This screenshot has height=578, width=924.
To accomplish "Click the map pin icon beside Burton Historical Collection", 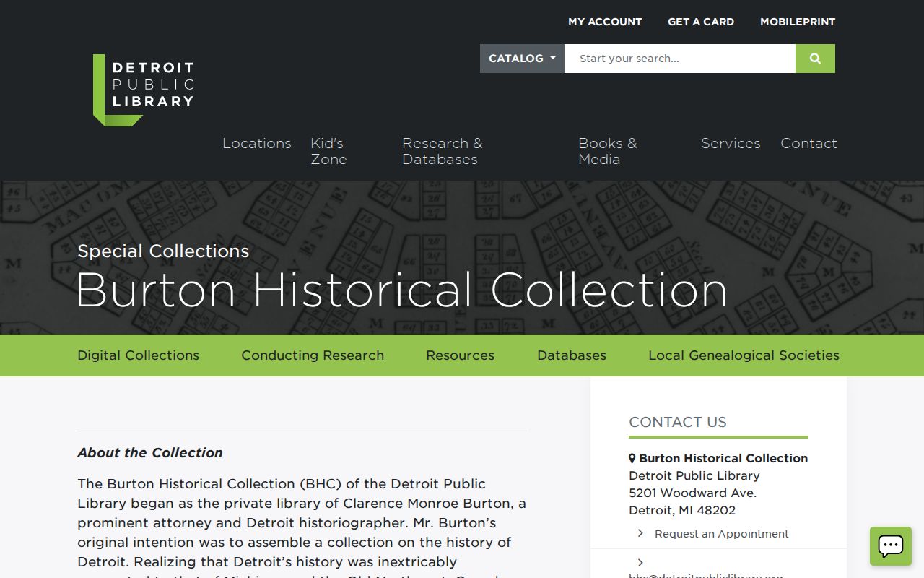I will [632, 458].
